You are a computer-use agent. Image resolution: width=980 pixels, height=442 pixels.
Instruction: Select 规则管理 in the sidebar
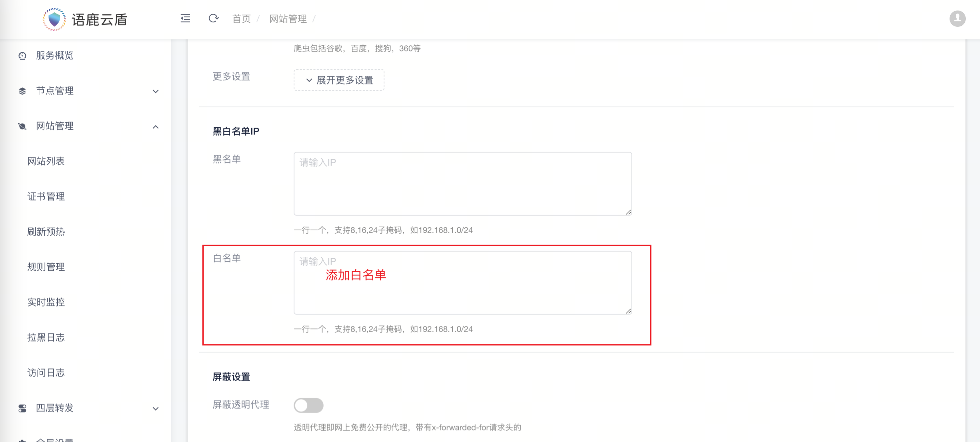[x=46, y=267]
